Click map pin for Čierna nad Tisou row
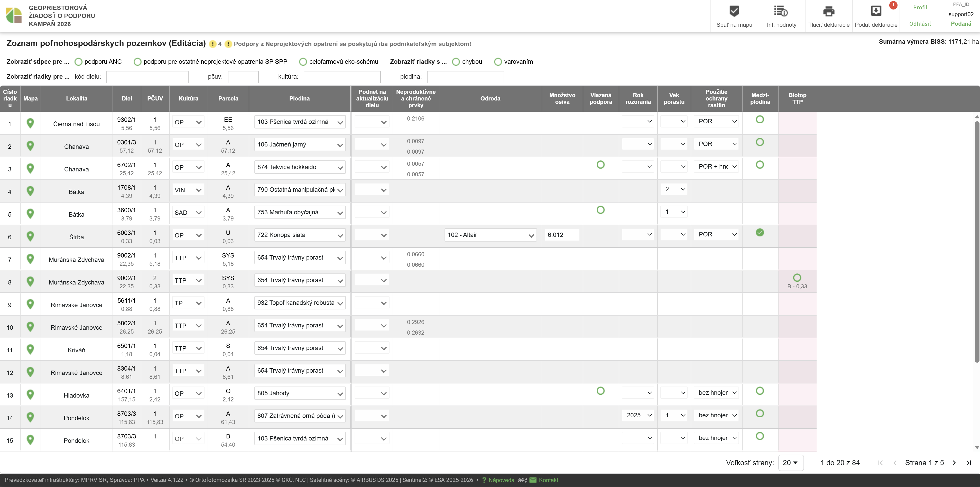 30,123
